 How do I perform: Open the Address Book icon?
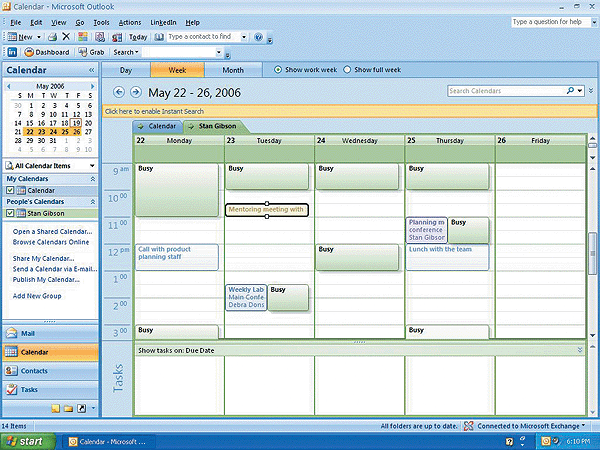click(159, 37)
